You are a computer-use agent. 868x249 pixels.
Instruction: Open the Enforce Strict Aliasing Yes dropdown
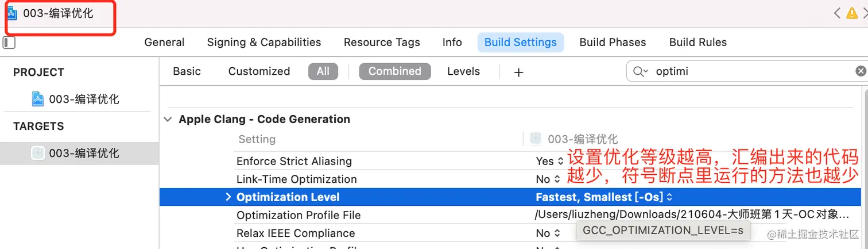pyautogui.click(x=549, y=161)
